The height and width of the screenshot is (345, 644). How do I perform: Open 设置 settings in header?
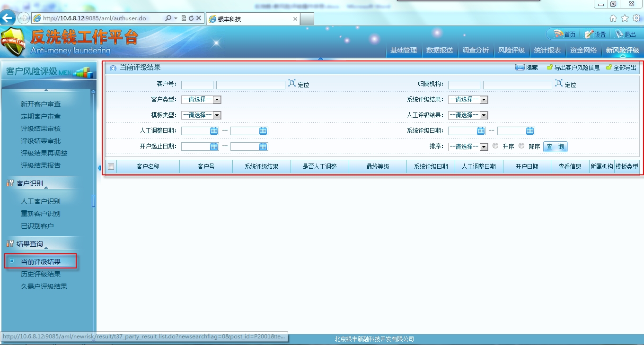(595, 34)
